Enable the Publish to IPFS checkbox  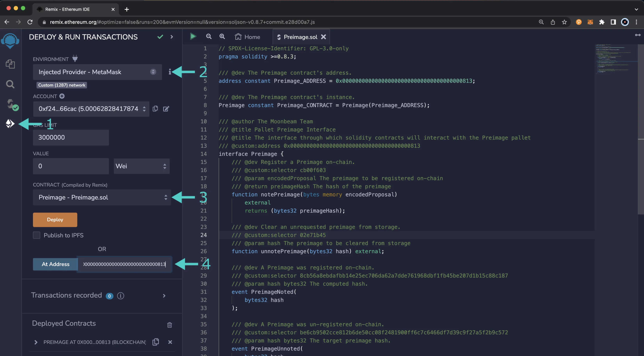pyautogui.click(x=36, y=235)
